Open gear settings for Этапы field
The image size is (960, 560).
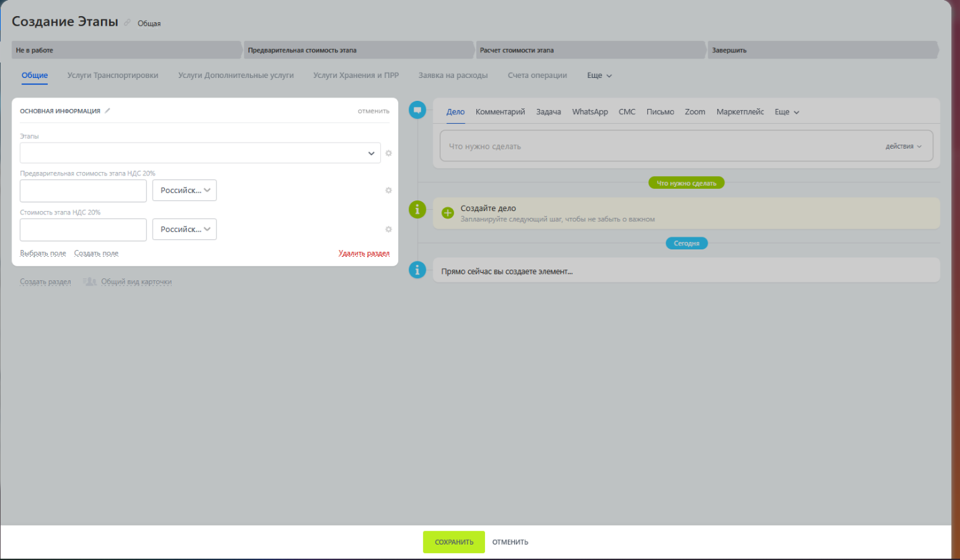(x=388, y=153)
